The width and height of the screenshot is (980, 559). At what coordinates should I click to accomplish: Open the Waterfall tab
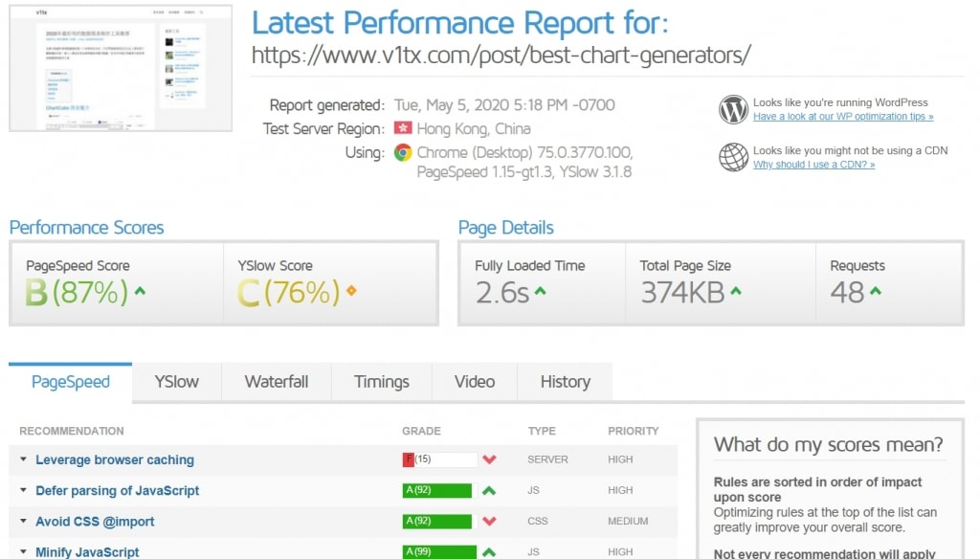pyautogui.click(x=277, y=382)
